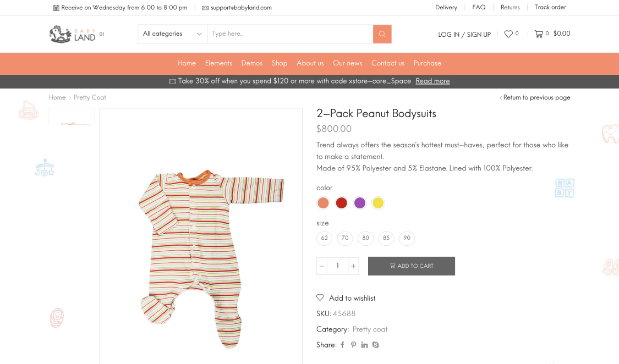Share product via Skype
Screen dimensions: 619x364
[376, 345]
